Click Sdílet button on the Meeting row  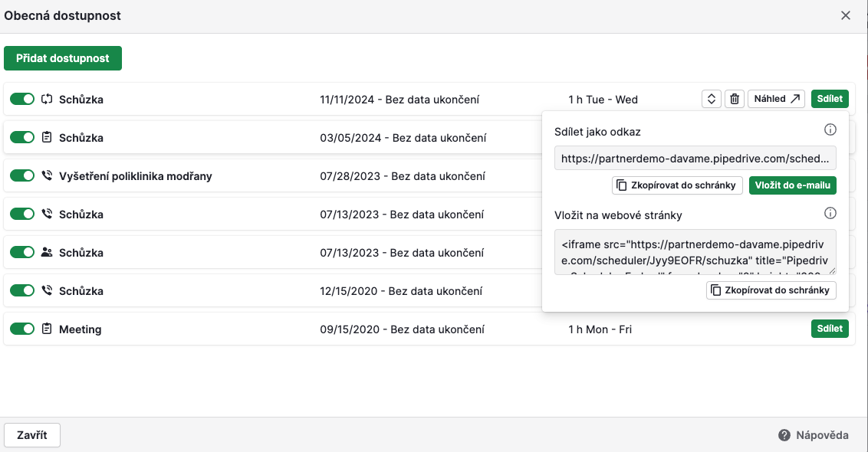point(830,329)
